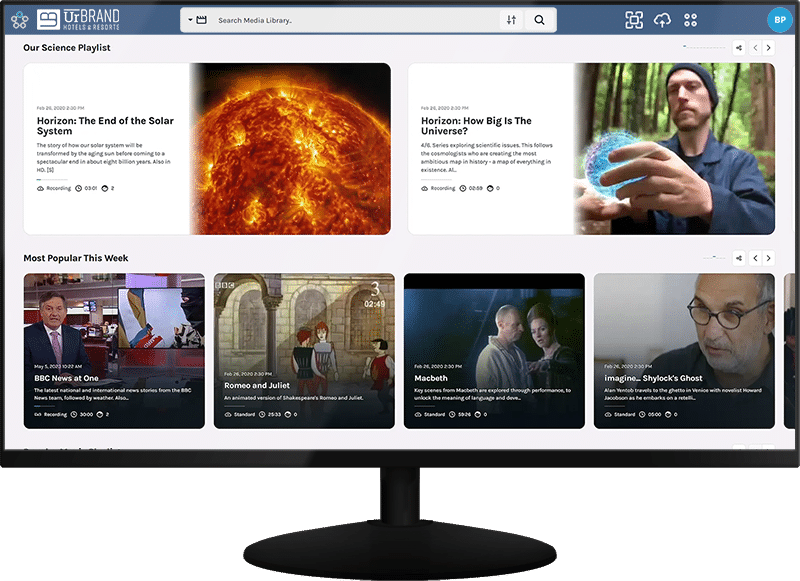Click the progress bar on Solar System card
This screenshot has width=800, height=581.
click(x=52, y=180)
